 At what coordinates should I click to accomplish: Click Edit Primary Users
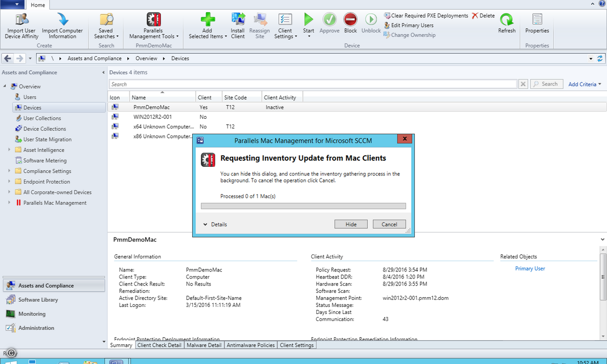pyautogui.click(x=409, y=25)
